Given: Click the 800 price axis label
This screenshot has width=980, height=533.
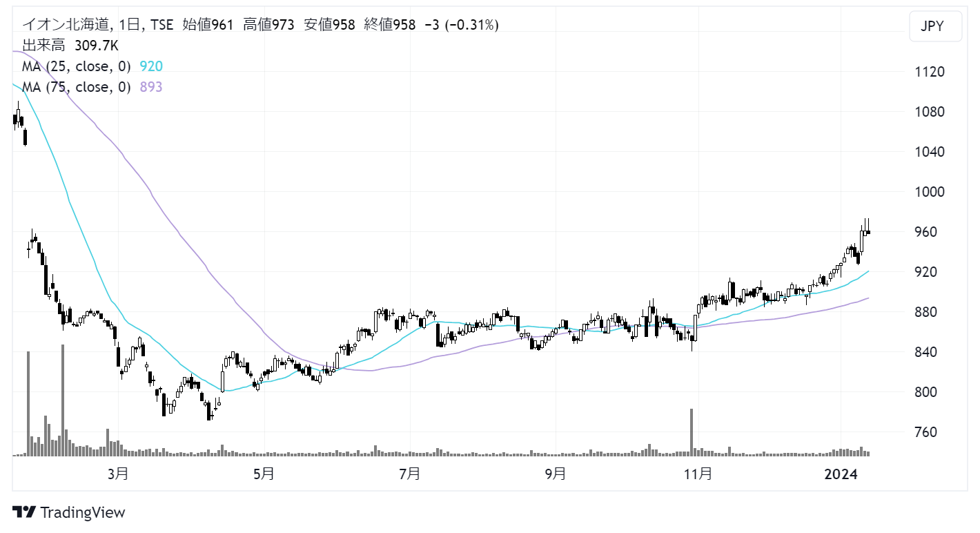Looking at the screenshot, I should (927, 392).
